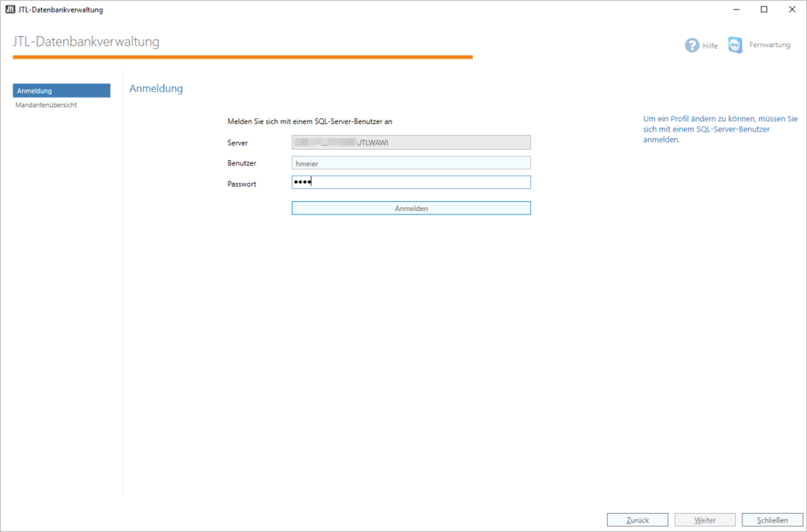
Task: Hit the Schließen button at bottom right
Action: [772, 520]
